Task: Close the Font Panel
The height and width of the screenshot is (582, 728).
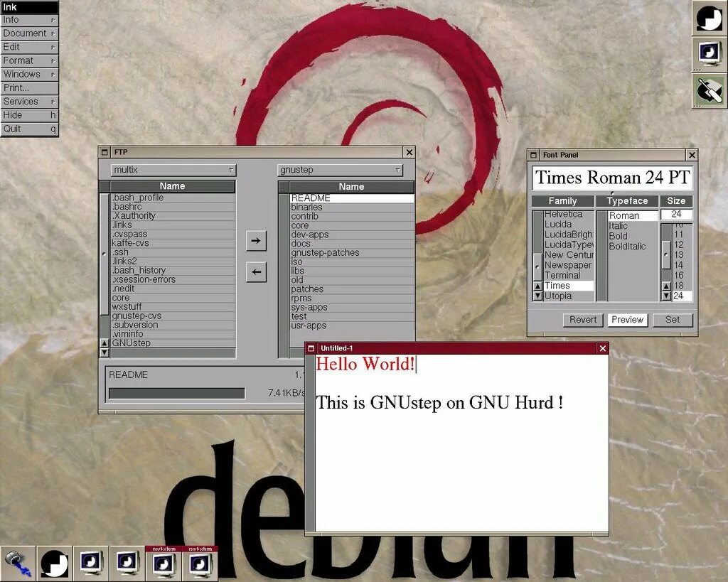Action: [692, 155]
